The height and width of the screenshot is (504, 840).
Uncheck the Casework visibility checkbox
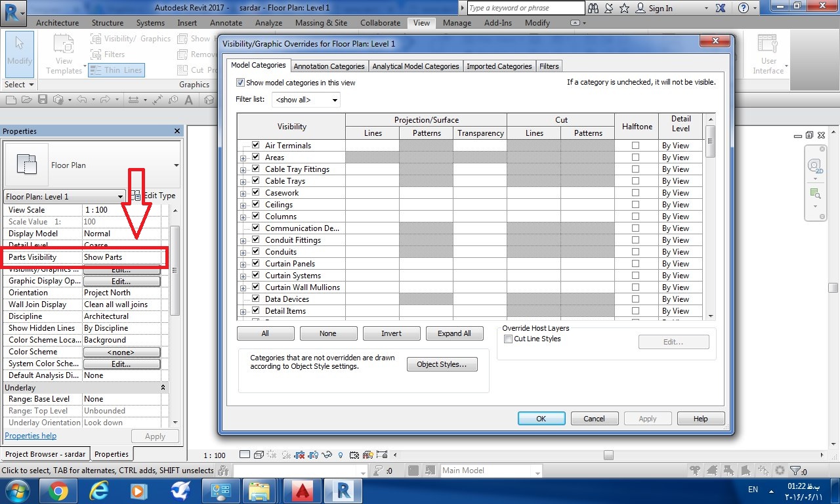pos(255,192)
